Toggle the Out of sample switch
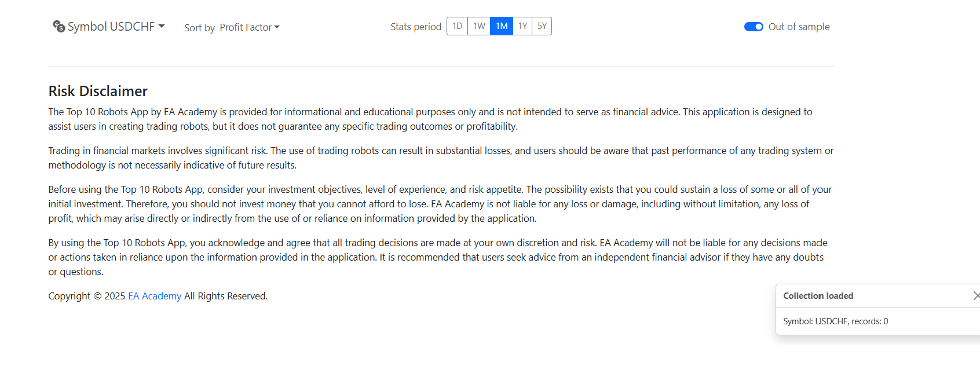 click(x=754, y=27)
